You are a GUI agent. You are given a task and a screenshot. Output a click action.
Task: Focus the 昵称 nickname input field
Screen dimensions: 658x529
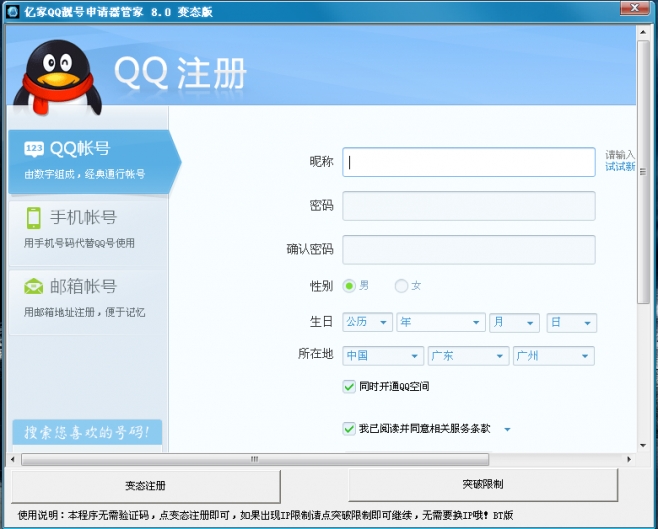point(469,162)
